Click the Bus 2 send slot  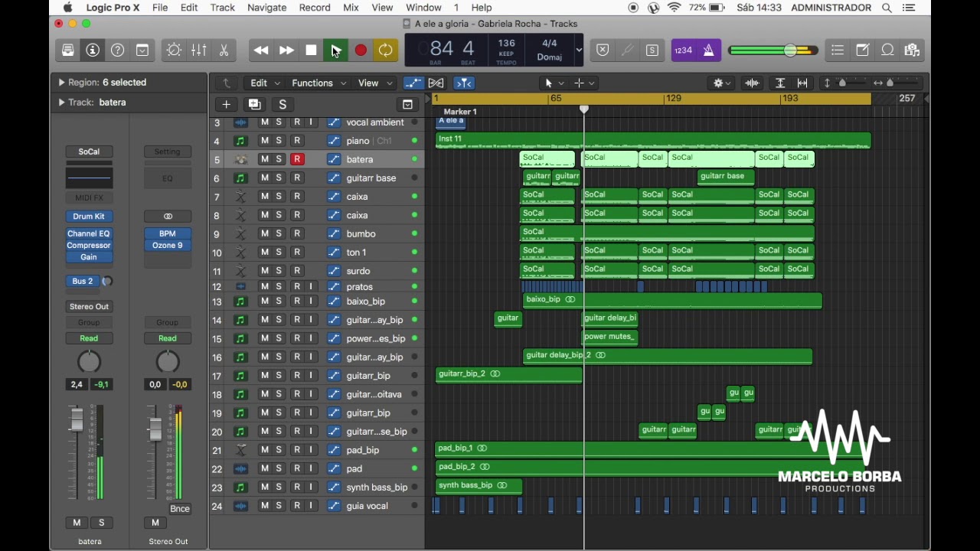click(83, 282)
